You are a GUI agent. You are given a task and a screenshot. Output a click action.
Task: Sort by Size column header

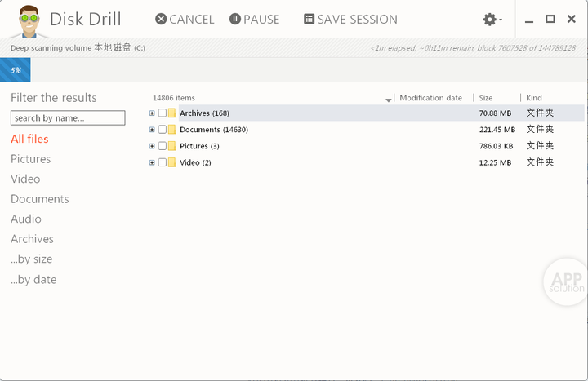pos(486,98)
